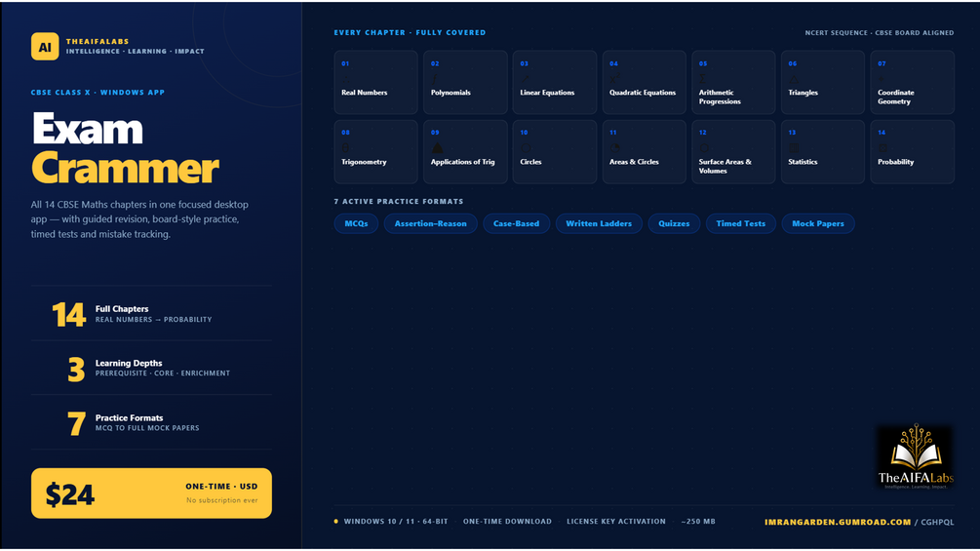Open the 04 Quadratic Equations chapter card
The width and height of the screenshot is (980, 551).
coord(644,83)
